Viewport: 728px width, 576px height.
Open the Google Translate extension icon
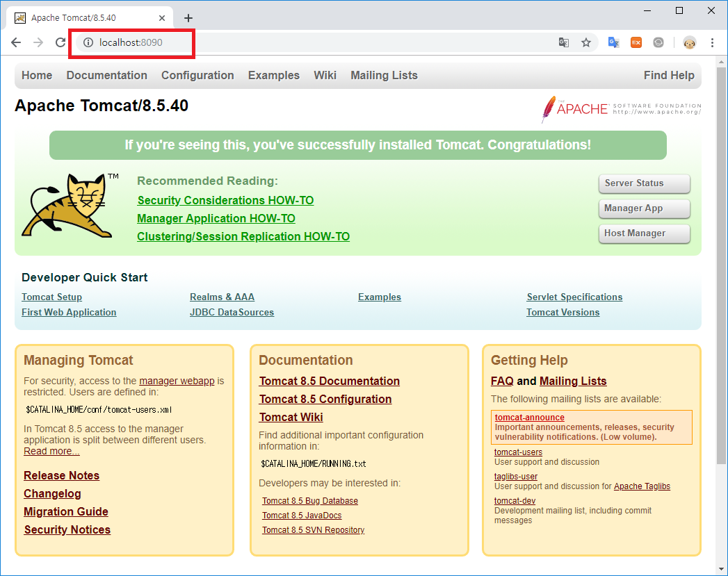coord(614,42)
